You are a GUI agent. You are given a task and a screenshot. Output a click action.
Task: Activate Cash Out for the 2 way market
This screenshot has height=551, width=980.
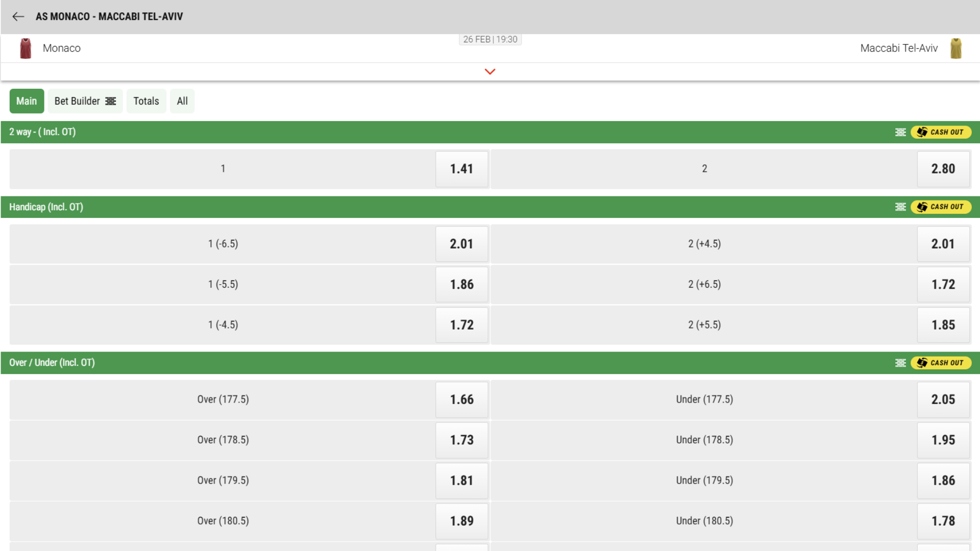pyautogui.click(x=941, y=132)
